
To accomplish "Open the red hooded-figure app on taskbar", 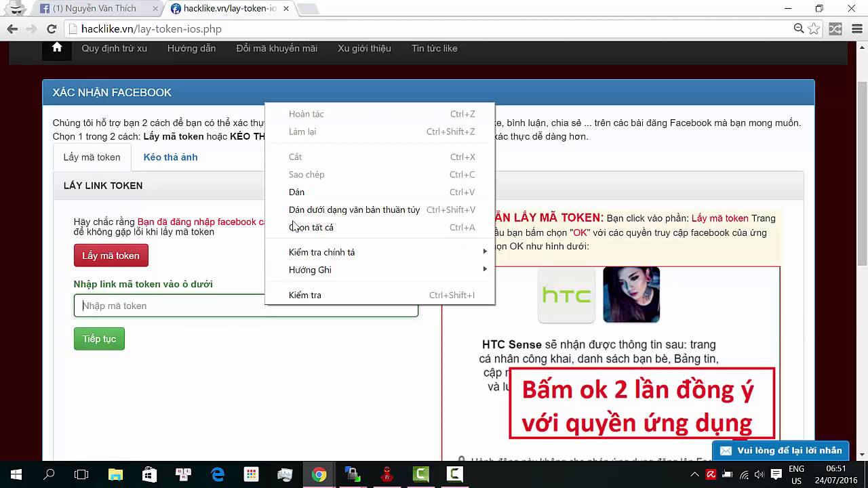I will (387, 474).
